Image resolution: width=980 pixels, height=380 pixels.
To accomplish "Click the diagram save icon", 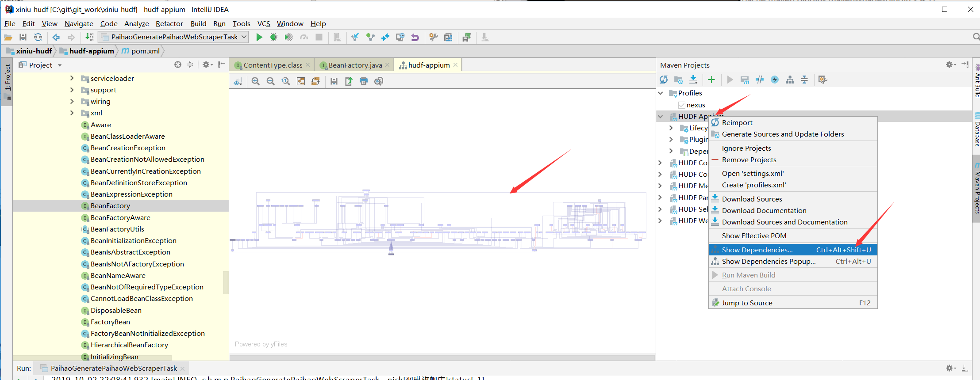I will (334, 81).
